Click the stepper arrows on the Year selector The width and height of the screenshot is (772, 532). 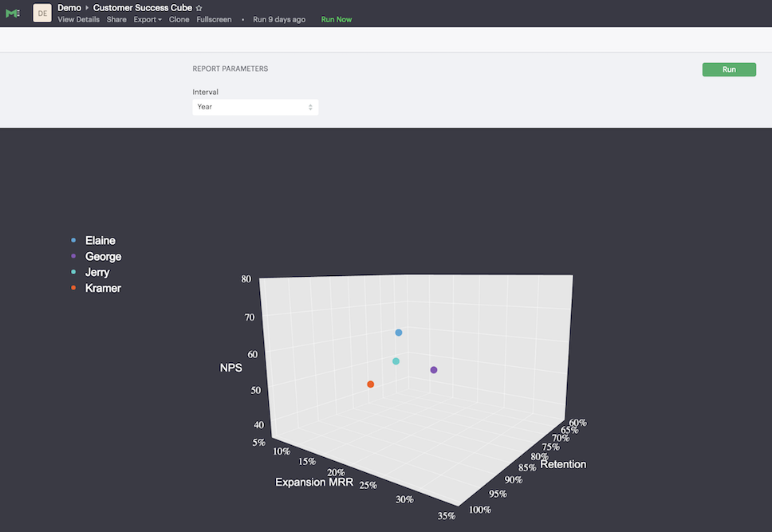(x=310, y=106)
